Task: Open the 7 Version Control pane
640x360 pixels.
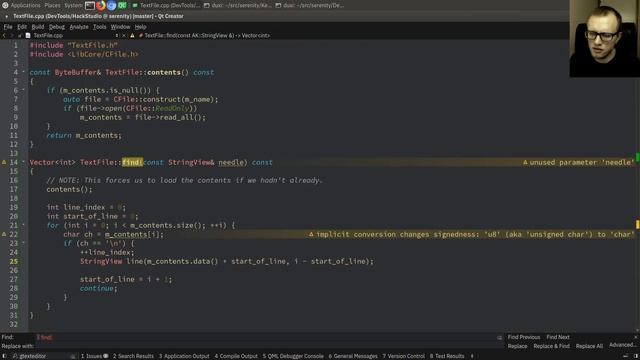Action: click(403, 356)
